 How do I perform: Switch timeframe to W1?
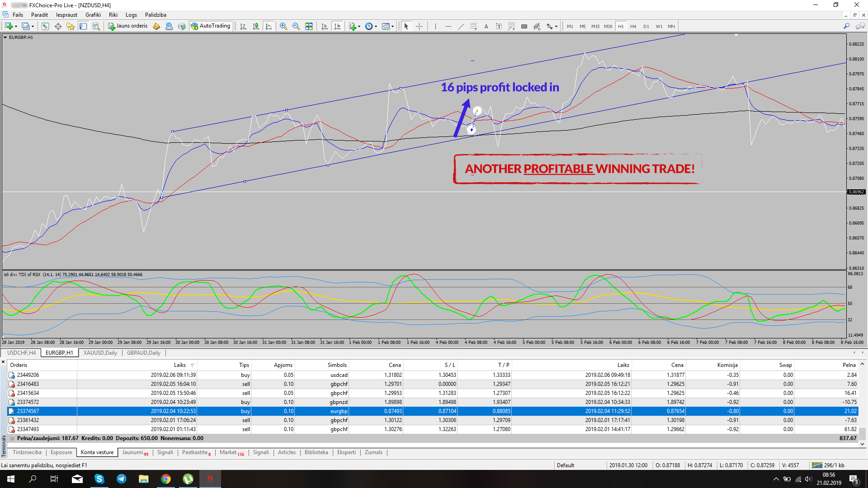[659, 26]
